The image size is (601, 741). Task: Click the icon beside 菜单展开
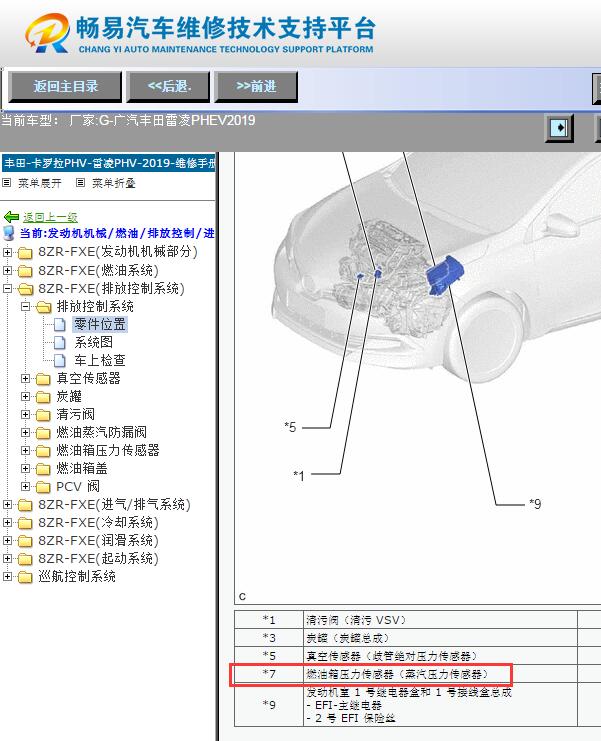tap(7, 182)
